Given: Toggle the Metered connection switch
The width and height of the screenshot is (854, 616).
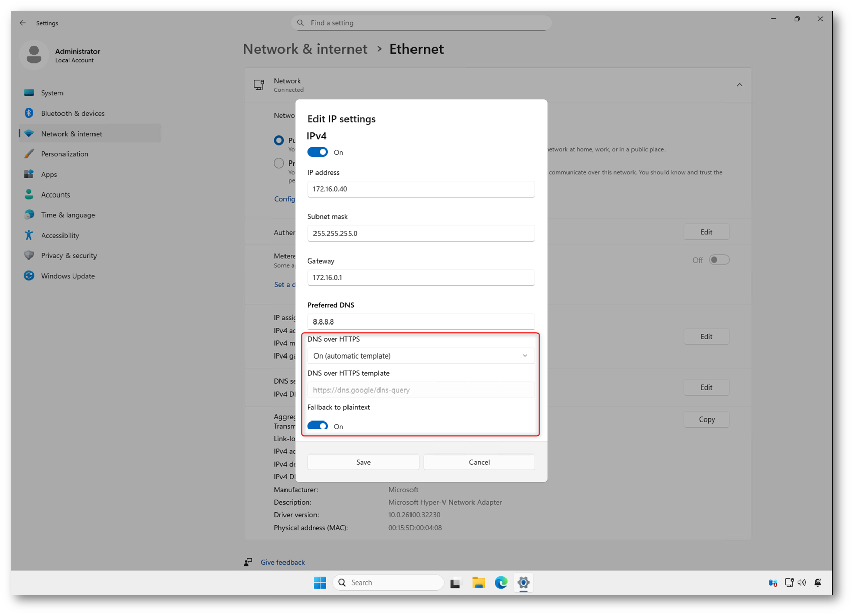Looking at the screenshot, I should pos(719,260).
